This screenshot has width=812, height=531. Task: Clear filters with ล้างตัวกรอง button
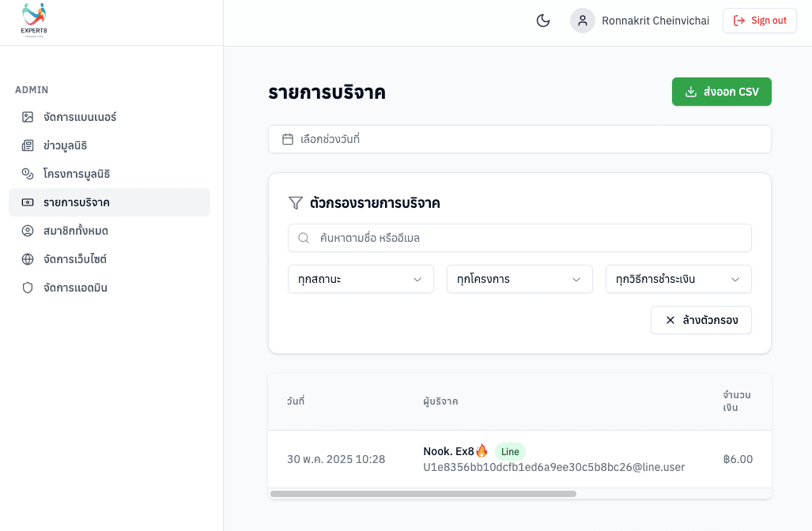[701, 320]
